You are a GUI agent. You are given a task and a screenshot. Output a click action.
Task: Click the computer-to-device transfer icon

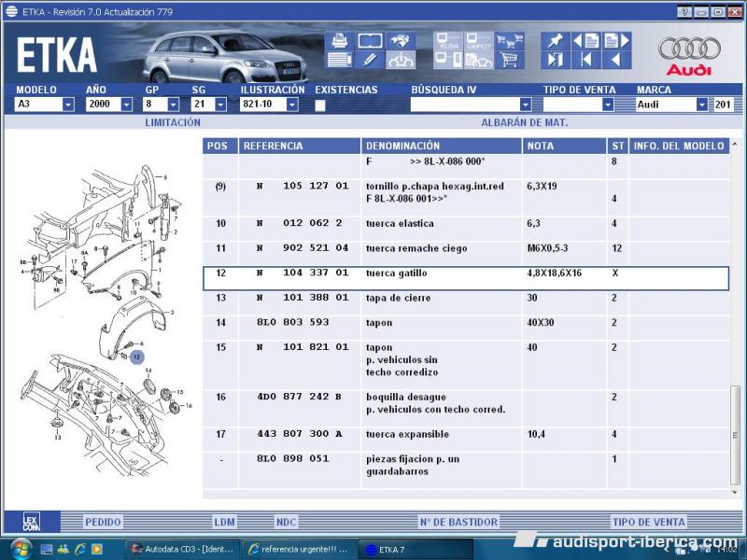pyautogui.click(x=448, y=60)
